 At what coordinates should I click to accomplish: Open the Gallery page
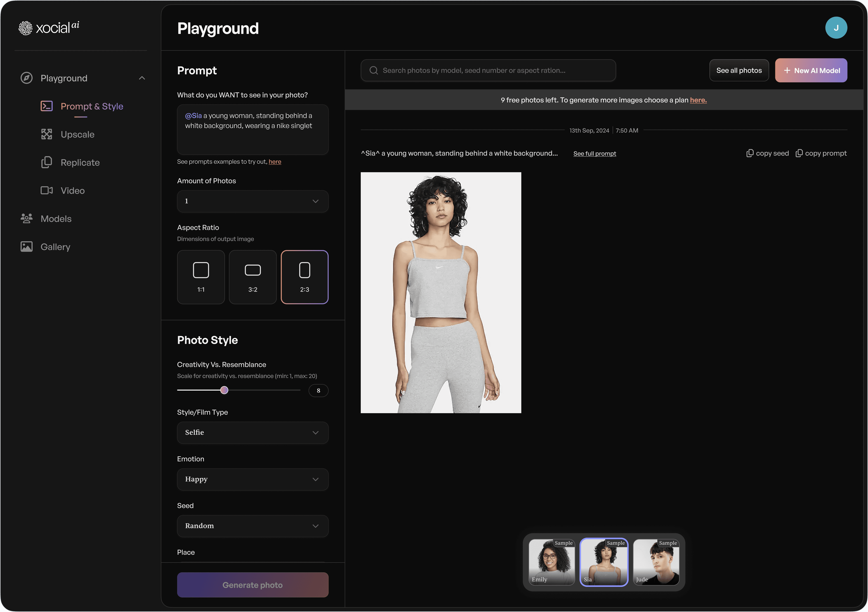(45, 247)
